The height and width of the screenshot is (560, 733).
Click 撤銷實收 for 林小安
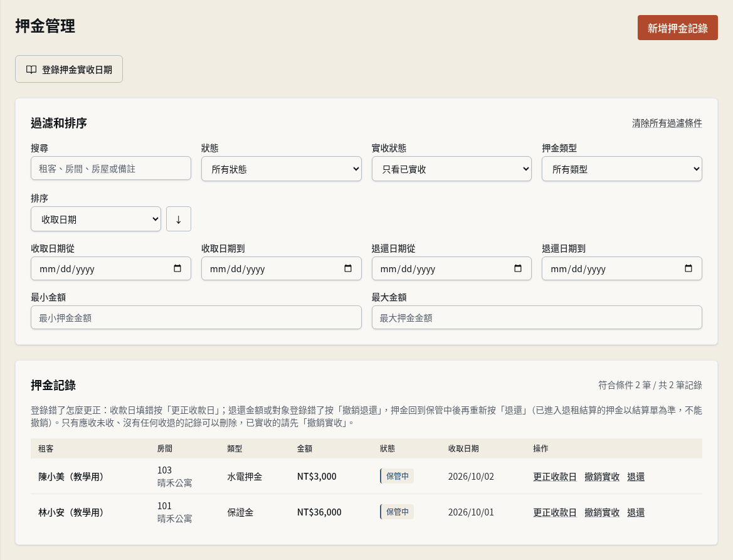[602, 512]
